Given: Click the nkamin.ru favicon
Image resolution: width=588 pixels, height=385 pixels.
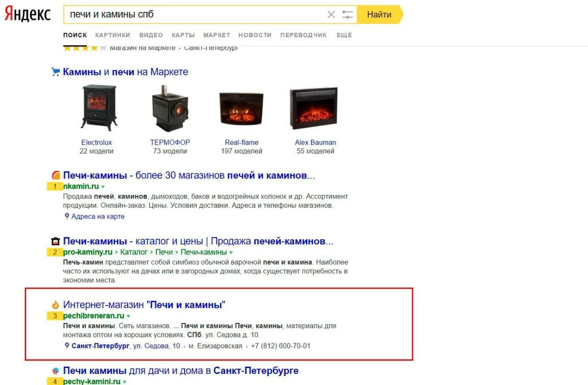Looking at the screenshot, I should [x=56, y=176].
